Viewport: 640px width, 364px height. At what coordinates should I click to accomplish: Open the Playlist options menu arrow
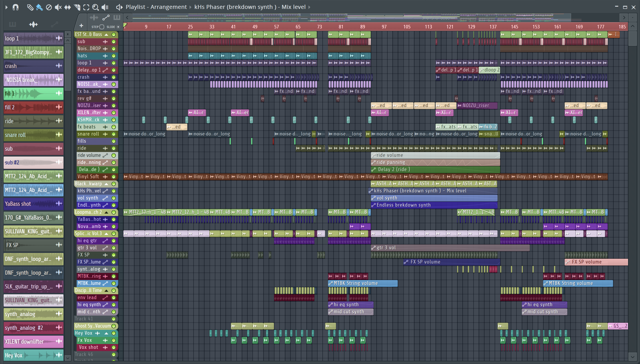point(6,7)
